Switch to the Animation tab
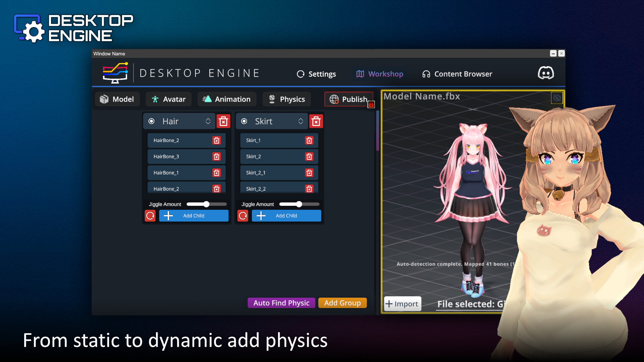Image resolution: width=644 pixels, height=362 pixels. [227, 99]
